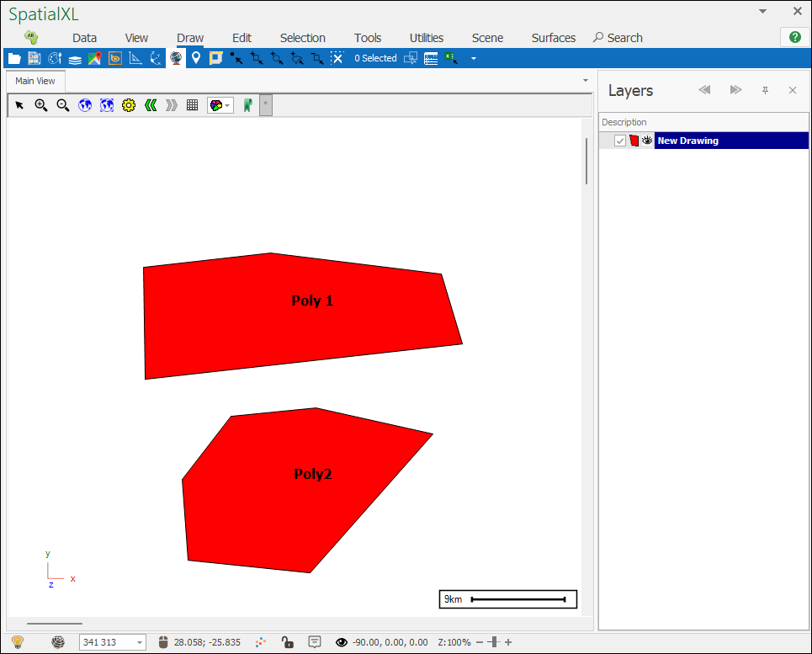812x654 pixels.
Task: Click the Excel export icon
Action: [x=451, y=58]
